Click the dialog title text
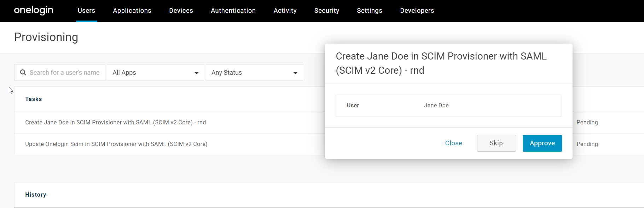 pyautogui.click(x=441, y=63)
